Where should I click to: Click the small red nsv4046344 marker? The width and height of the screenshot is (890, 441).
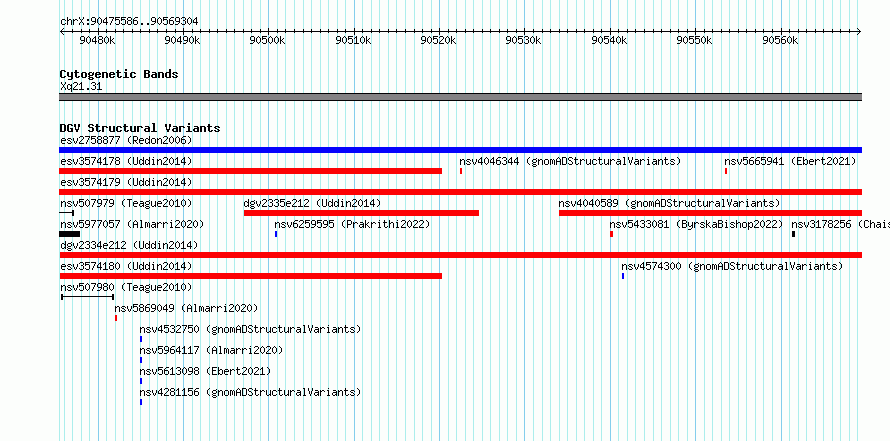click(461, 171)
